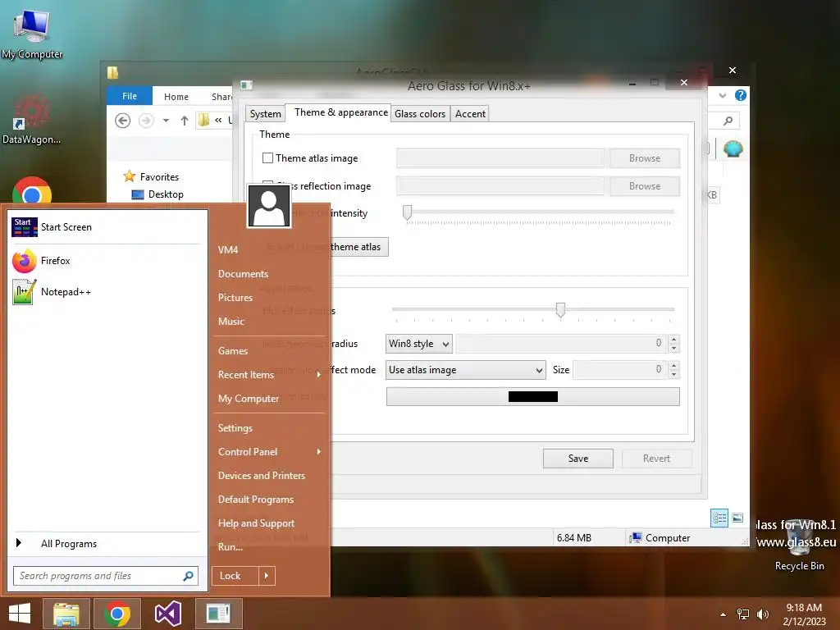Image resolution: width=840 pixels, height=630 pixels.
Task: Open Explorer recent locations dropdown
Action: point(166,121)
